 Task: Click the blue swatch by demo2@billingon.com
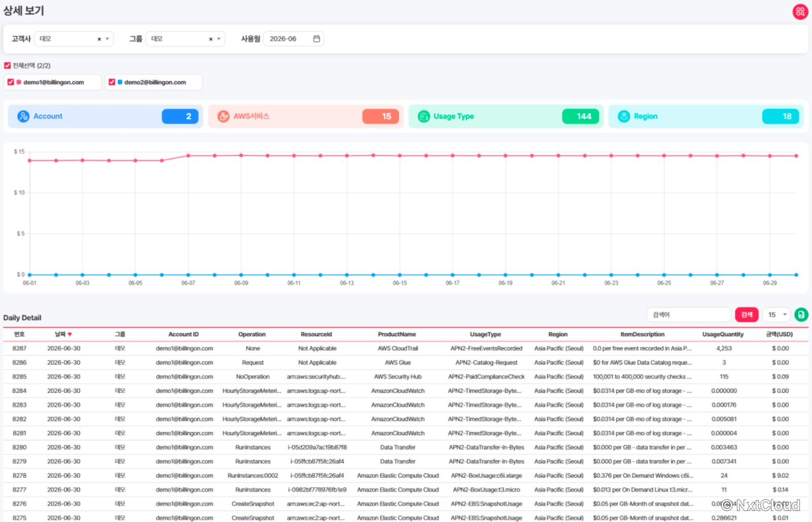point(120,82)
